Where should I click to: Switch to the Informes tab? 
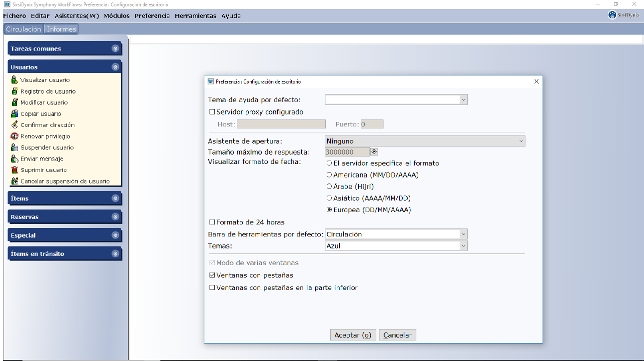(x=61, y=29)
